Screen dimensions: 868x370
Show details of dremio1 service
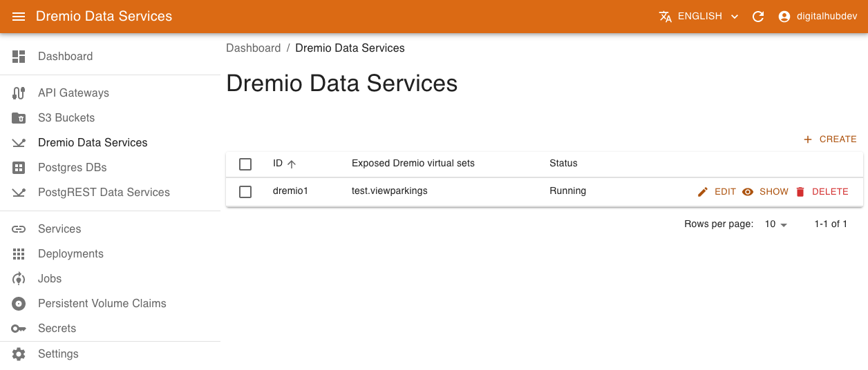click(765, 192)
